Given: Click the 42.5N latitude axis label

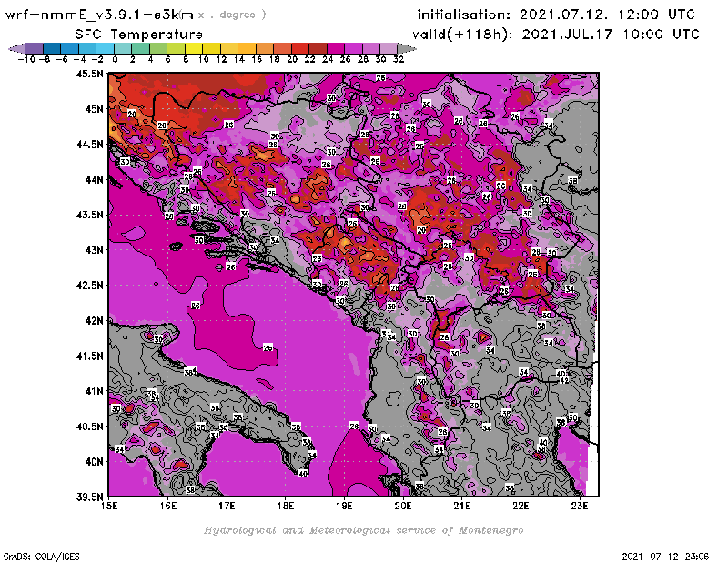Looking at the screenshot, I should (x=89, y=286).
